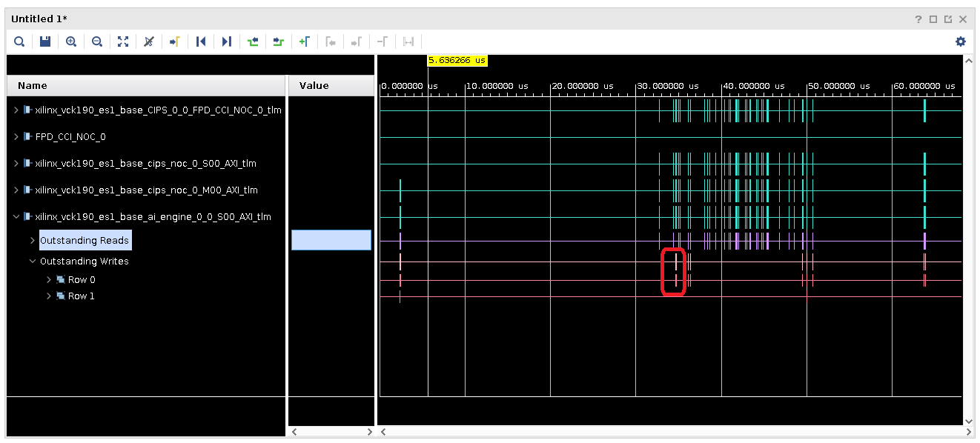Zoom fit the full waveform

123,41
